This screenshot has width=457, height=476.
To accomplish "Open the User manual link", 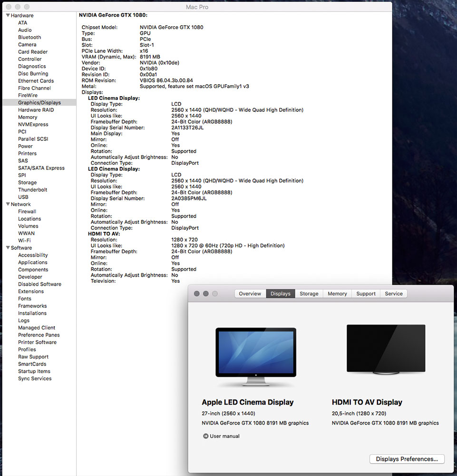I will click(x=224, y=436).
